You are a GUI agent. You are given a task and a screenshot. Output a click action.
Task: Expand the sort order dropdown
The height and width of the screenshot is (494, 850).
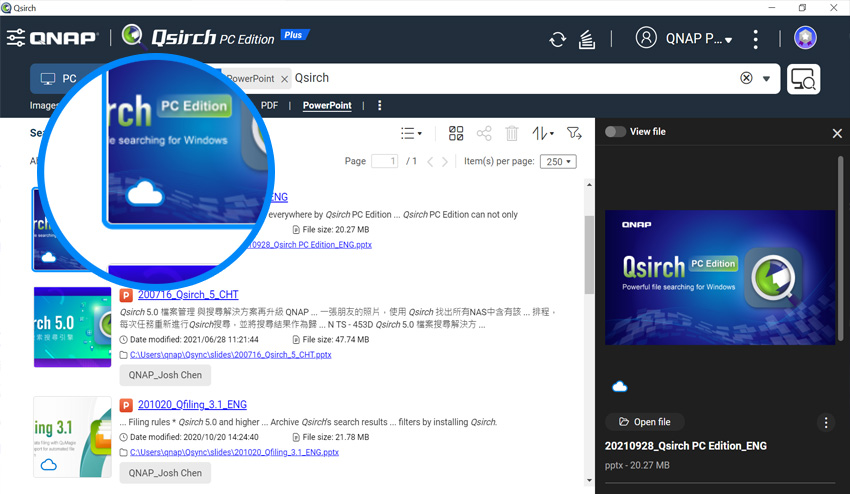click(543, 133)
